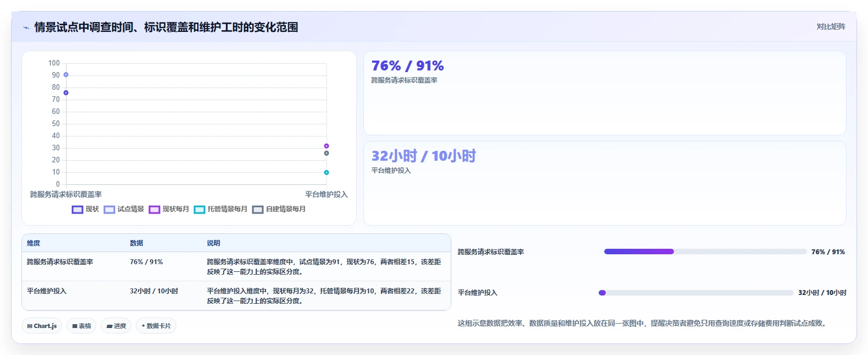This screenshot has width=868, height=355.
Task: Toggle the 试点情景 legend swatch
Action: (x=109, y=210)
